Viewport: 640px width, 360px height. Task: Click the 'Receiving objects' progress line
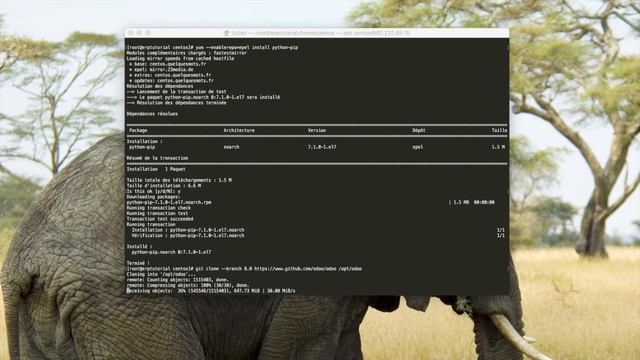(211, 291)
